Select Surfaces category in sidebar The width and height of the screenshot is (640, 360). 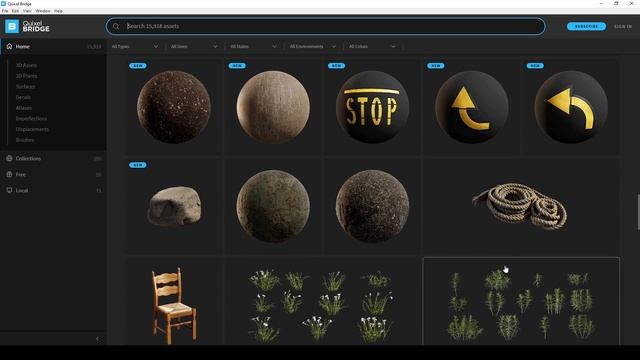click(x=25, y=87)
